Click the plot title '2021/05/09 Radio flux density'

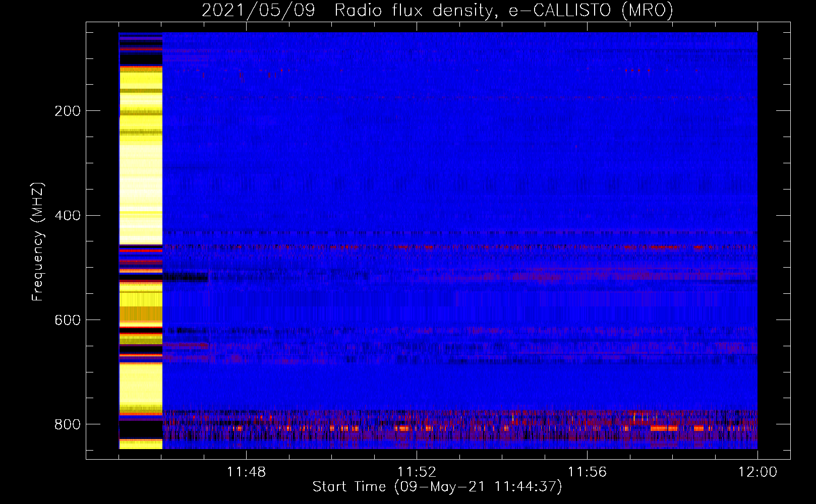click(347, 10)
